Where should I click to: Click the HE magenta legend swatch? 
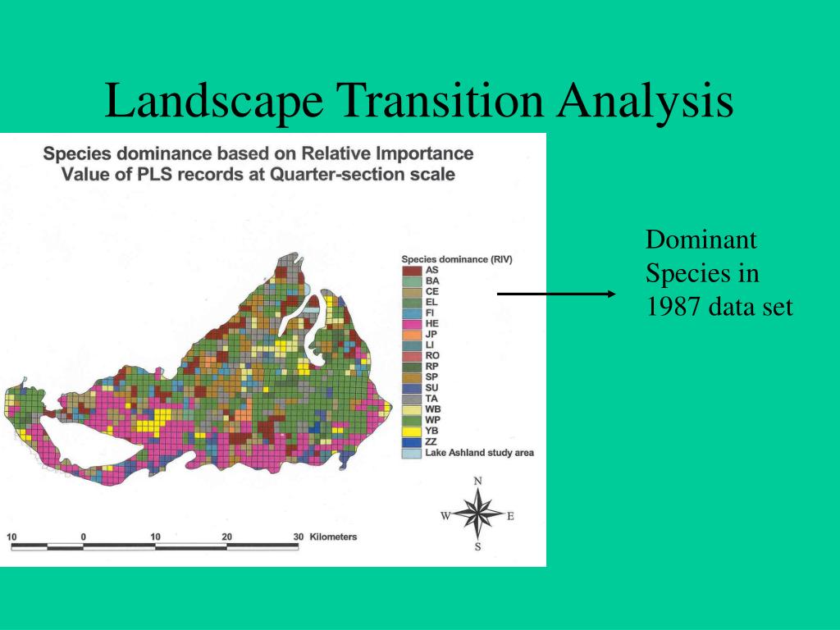tap(412, 323)
